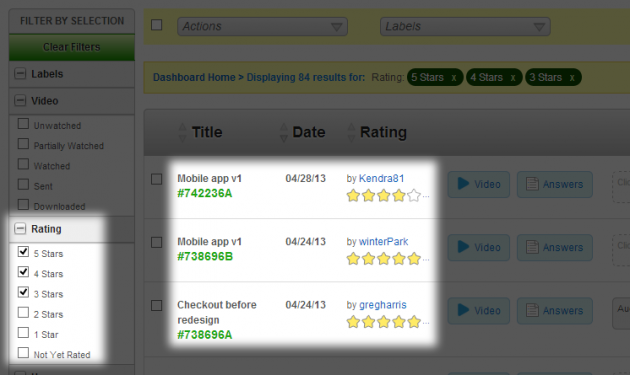Click first star on Kendra81's rating
Viewport: 630px width, 375px height.
coord(353,196)
